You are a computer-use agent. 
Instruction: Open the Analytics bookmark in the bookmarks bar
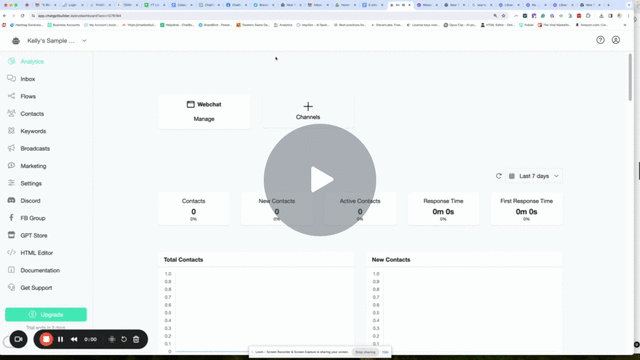pos(283,25)
